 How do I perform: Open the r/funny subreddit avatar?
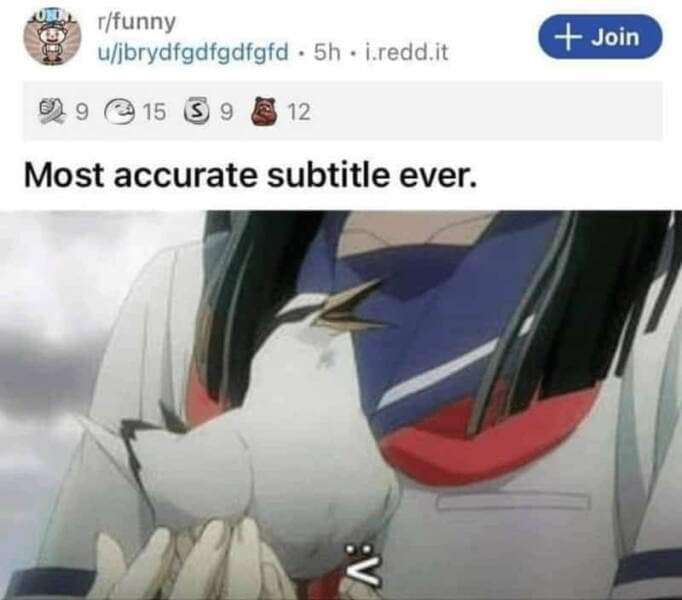(x=52, y=37)
